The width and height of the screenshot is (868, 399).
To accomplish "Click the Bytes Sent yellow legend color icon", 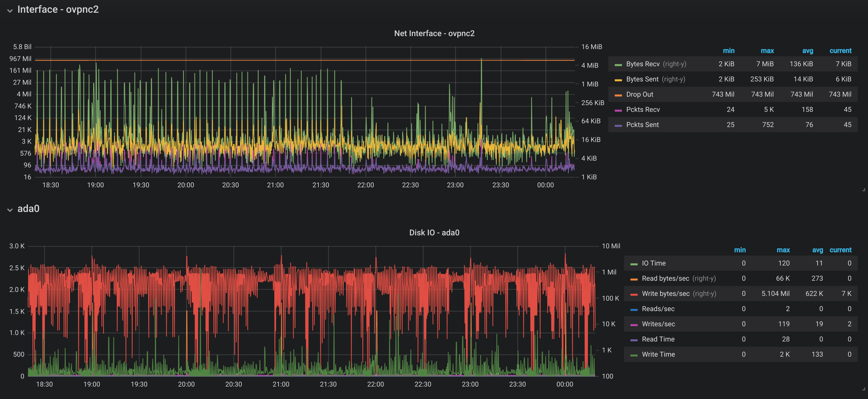I will [x=618, y=80].
